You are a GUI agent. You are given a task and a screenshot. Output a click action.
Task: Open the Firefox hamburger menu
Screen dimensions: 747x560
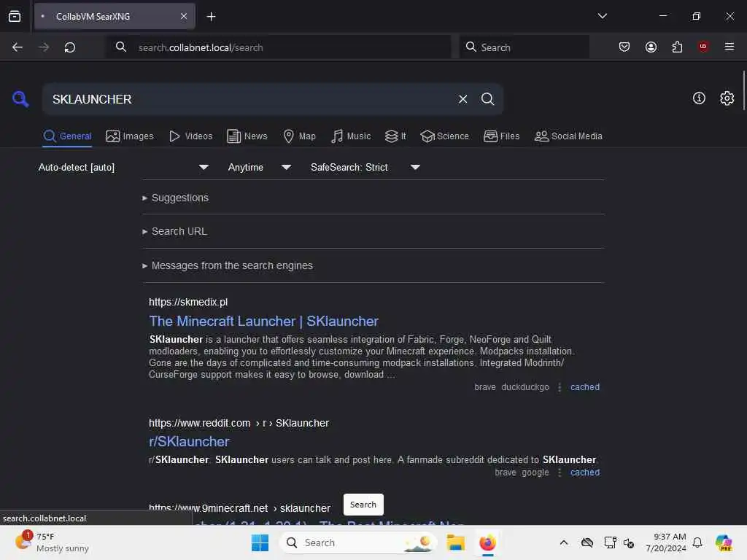tap(729, 47)
